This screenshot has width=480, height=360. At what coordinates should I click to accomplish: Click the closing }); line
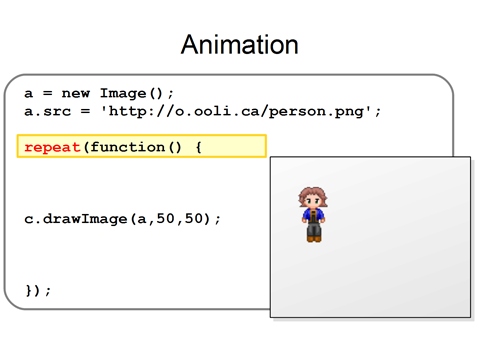[38, 290]
